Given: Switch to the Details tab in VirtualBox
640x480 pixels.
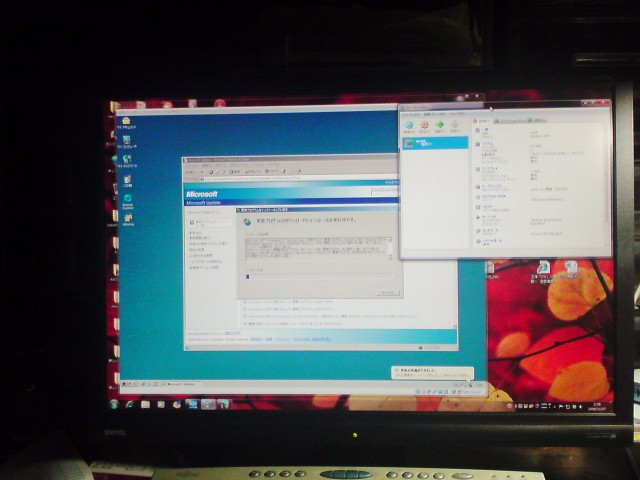Looking at the screenshot, I should 484,121.
